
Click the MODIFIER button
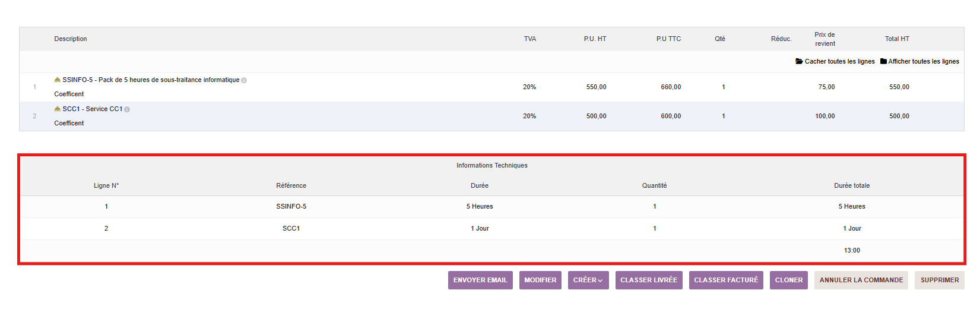coord(540,280)
